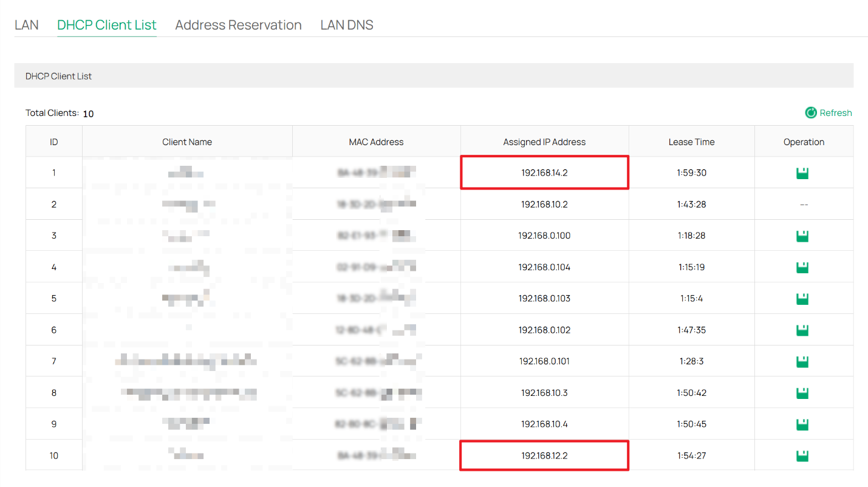The image size is (868, 487).
Task: Click the MAC Address column header
Action: [376, 142]
